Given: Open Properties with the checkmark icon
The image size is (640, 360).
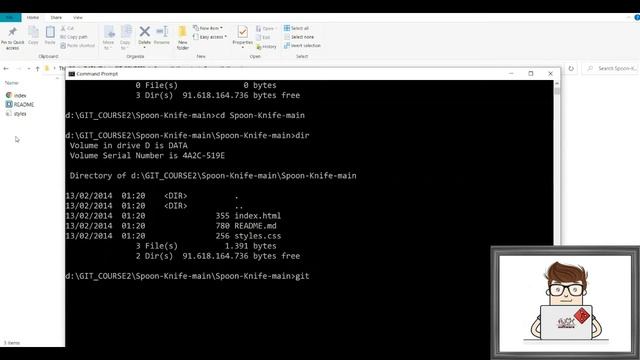Looking at the screenshot, I should tap(242, 37).
